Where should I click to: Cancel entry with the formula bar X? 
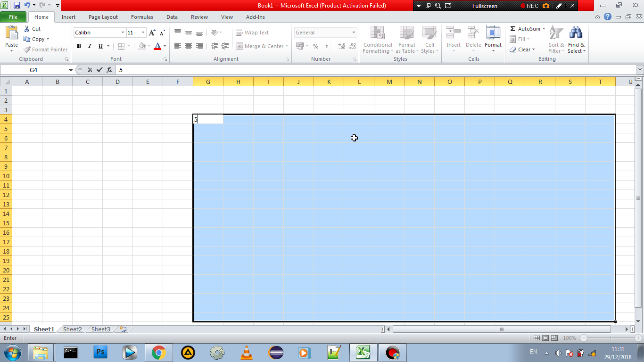pos(90,69)
